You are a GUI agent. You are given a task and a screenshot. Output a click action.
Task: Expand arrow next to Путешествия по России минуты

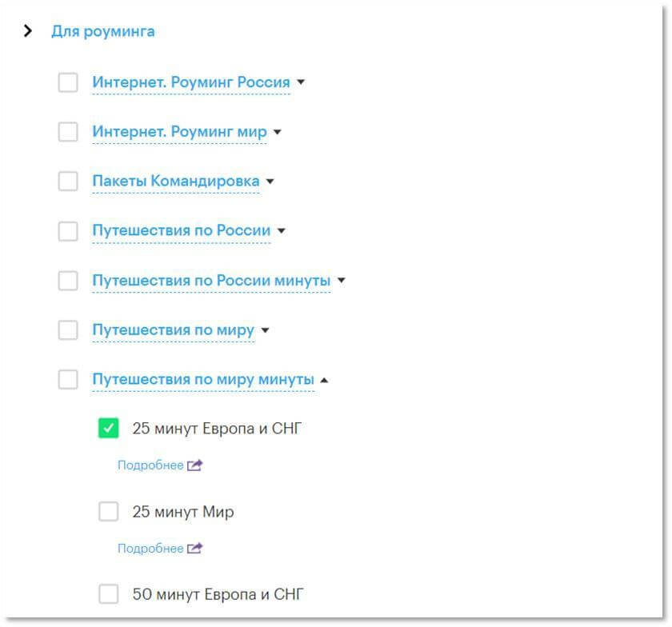click(341, 280)
